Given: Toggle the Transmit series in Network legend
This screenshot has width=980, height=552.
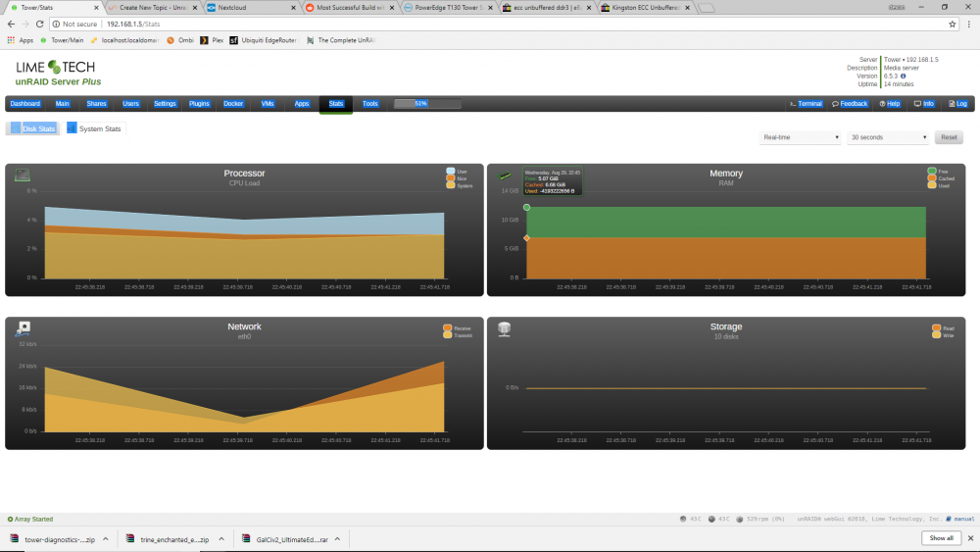Looking at the screenshot, I should point(458,335).
